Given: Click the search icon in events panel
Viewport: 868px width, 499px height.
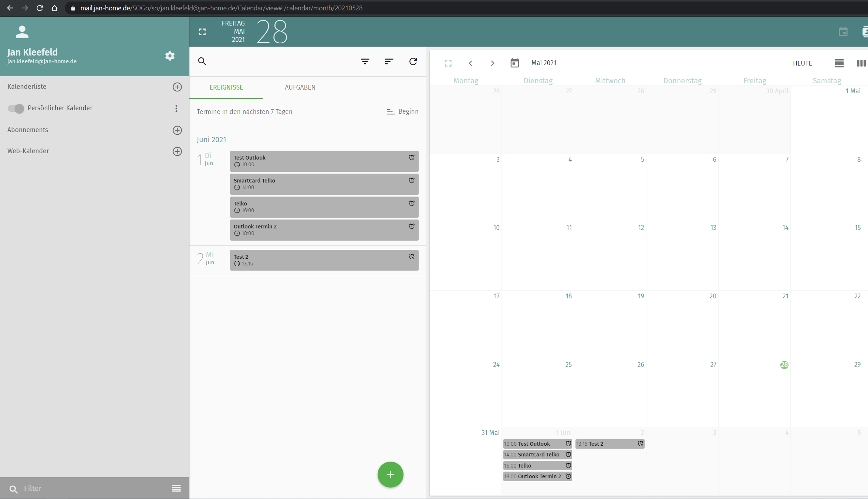Looking at the screenshot, I should [x=202, y=61].
